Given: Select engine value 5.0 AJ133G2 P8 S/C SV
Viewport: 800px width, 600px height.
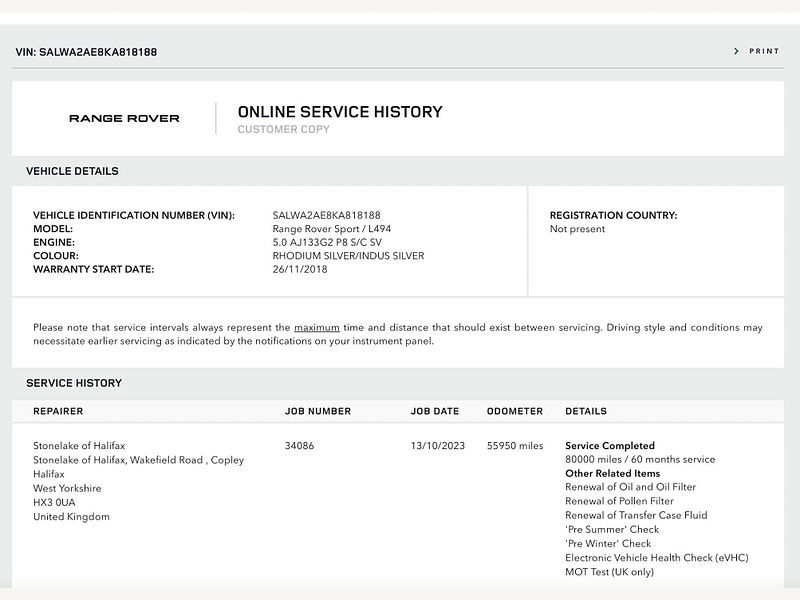Looking at the screenshot, I should click(327, 242).
